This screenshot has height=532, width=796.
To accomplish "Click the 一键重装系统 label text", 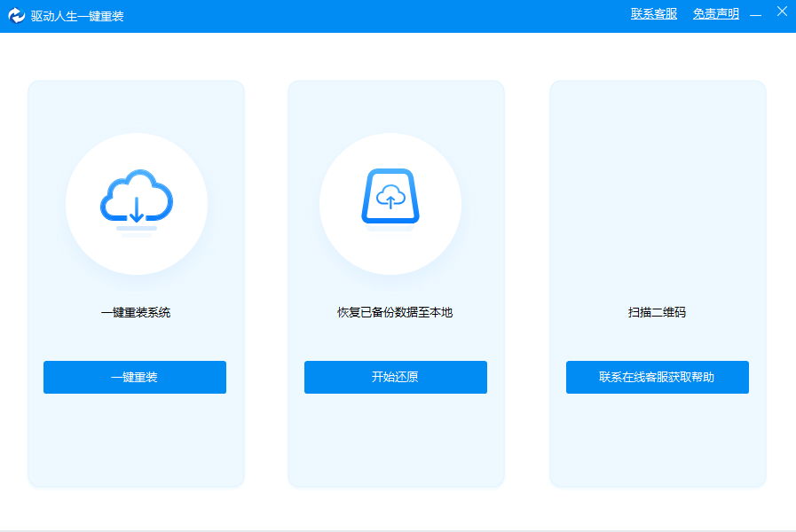I will pyautogui.click(x=136, y=312).
